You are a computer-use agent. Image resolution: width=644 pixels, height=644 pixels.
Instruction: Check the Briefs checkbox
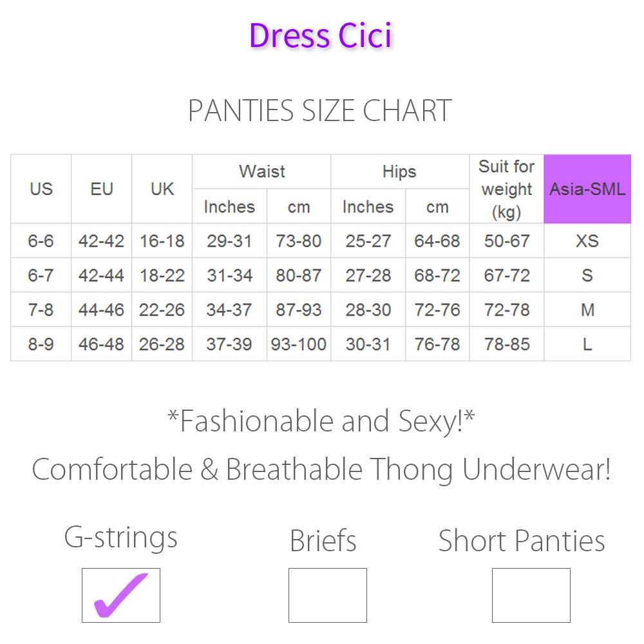point(327,595)
